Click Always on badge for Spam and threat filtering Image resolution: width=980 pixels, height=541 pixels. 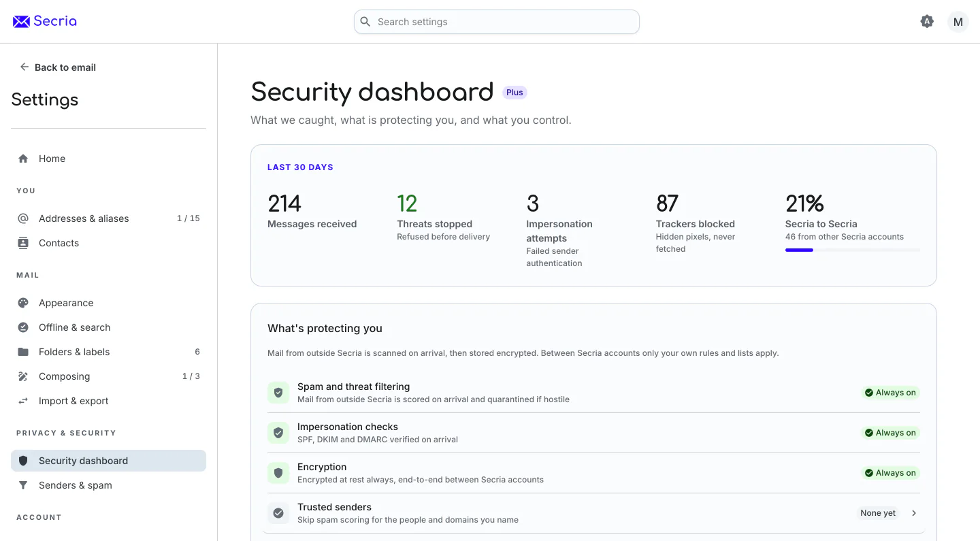(890, 393)
